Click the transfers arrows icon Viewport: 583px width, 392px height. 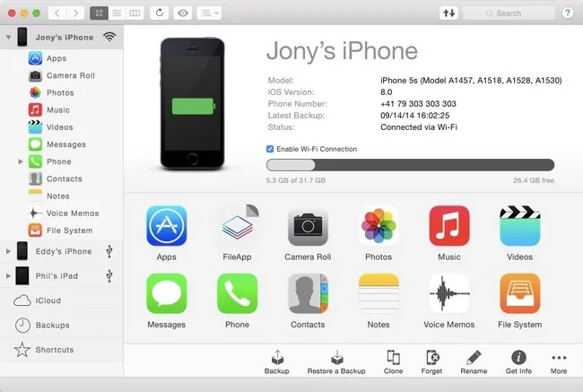pos(448,13)
